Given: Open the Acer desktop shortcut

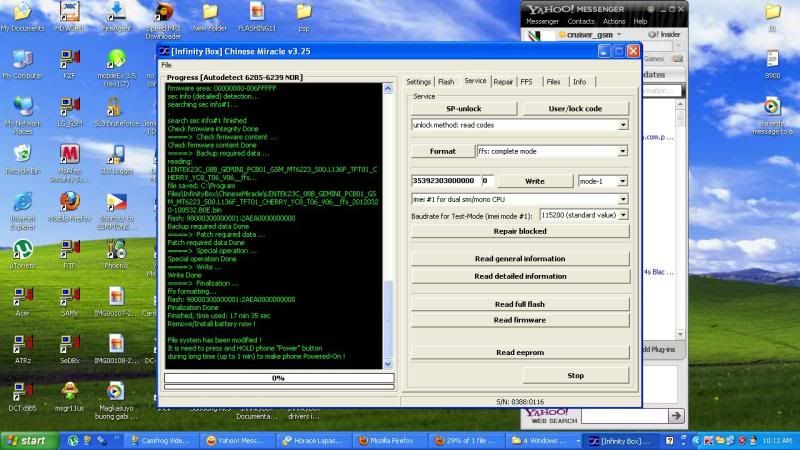Looking at the screenshot, I should click(x=22, y=302).
